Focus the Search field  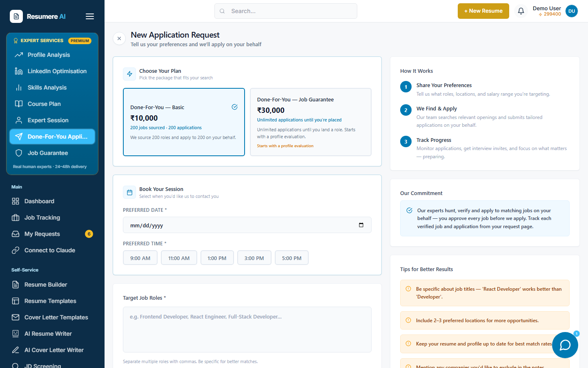[x=286, y=11]
